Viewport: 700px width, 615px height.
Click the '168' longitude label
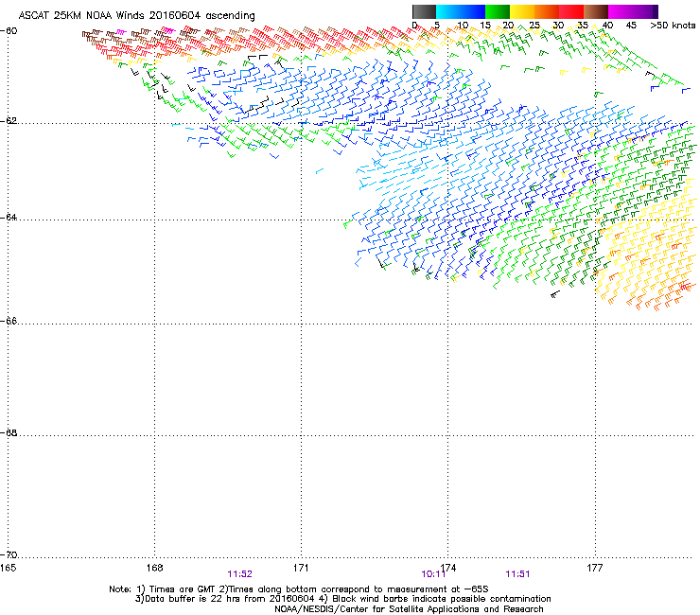pyautogui.click(x=154, y=568)
